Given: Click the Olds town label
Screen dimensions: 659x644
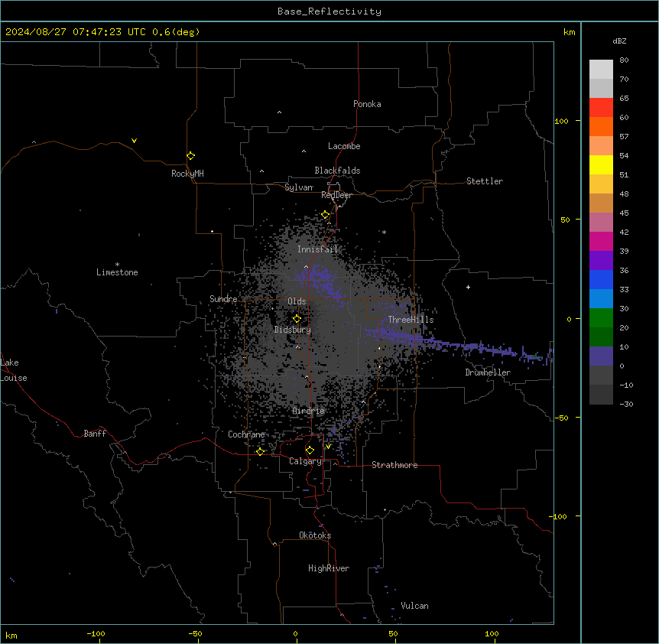Looking at the screenshot, I should tap(297, 301).
